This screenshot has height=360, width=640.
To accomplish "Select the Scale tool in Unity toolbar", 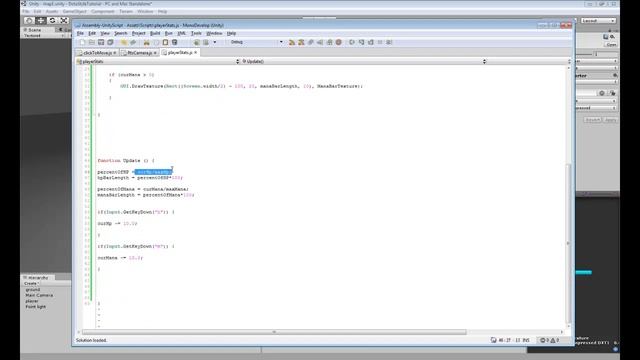I will pos(64,20).
